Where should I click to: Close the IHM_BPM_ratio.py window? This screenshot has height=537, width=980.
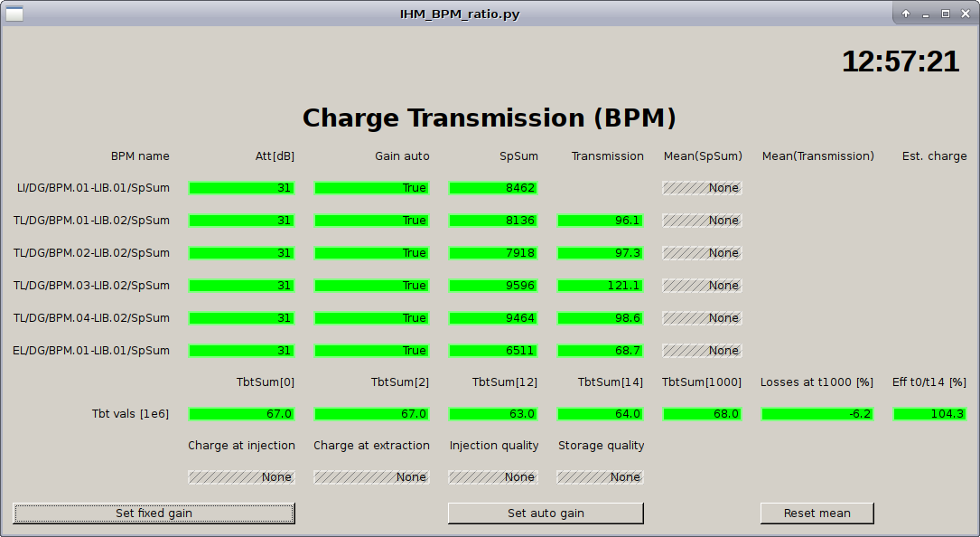(965, 14)
